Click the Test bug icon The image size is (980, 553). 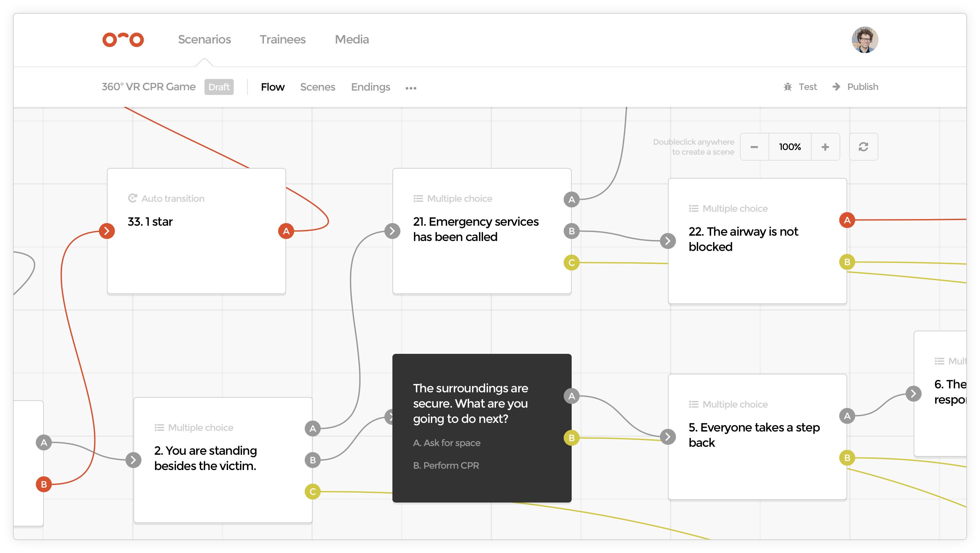point(787,87)
